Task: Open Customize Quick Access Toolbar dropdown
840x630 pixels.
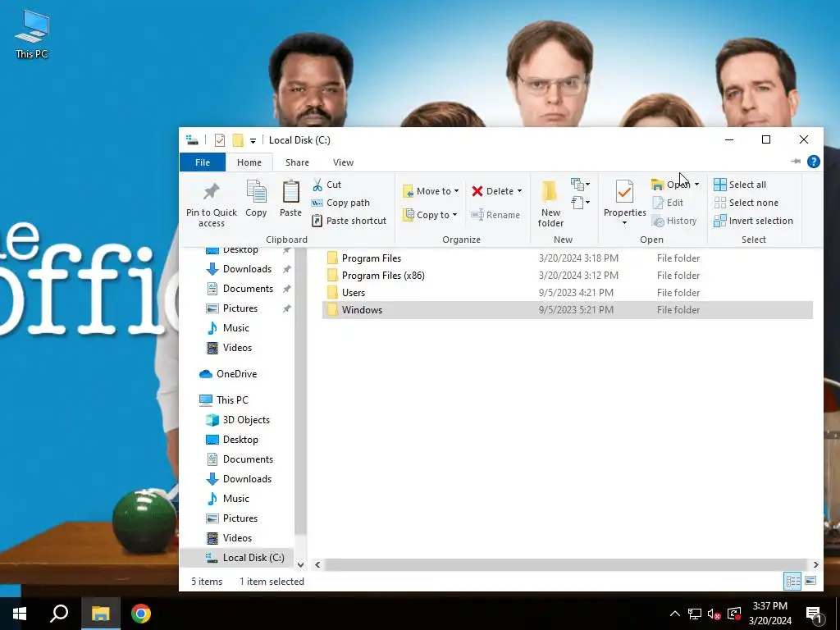Action: (253, 141)
